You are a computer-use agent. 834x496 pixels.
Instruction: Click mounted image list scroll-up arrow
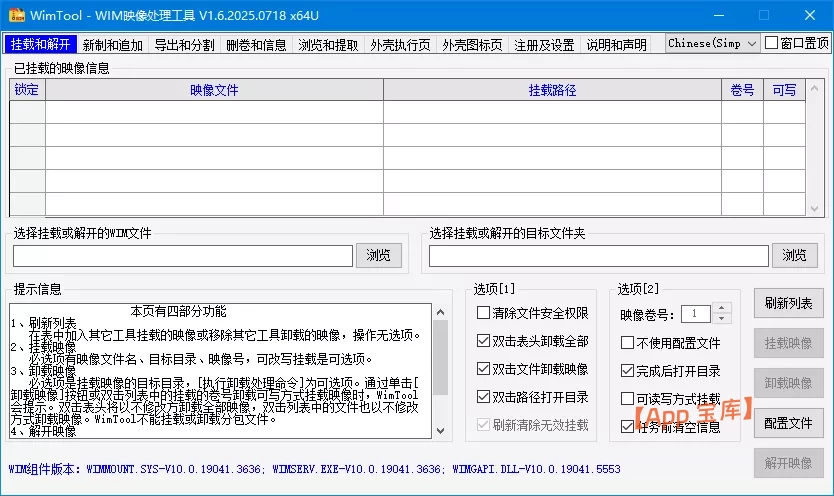(814, 88)
